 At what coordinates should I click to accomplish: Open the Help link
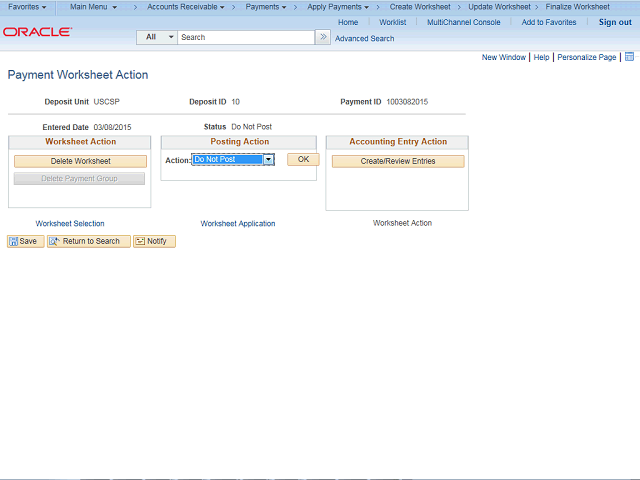[541, 57]
